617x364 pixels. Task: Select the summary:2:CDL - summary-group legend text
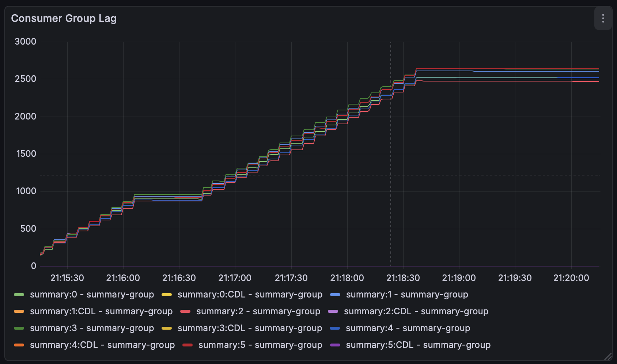click(416, 311)
